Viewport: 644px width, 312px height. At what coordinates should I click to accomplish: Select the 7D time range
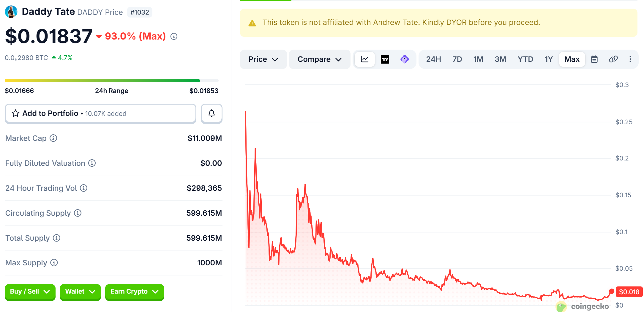click(457, 59)
